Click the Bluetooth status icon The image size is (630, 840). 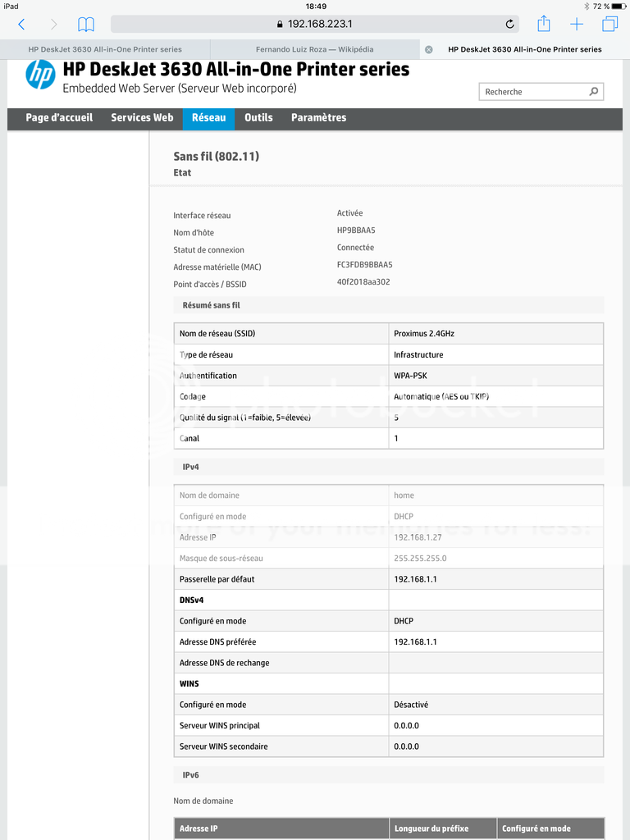click(x=587, y=7)
